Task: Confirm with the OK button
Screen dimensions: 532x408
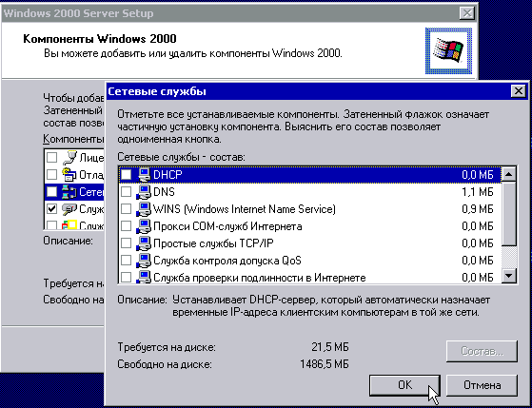Action: tap(404, 385)
